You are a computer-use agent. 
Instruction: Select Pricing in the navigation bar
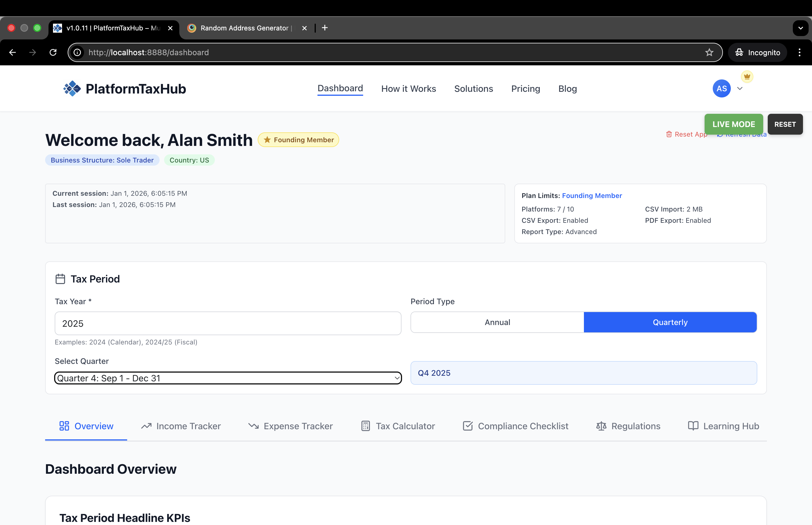[526, 88]
